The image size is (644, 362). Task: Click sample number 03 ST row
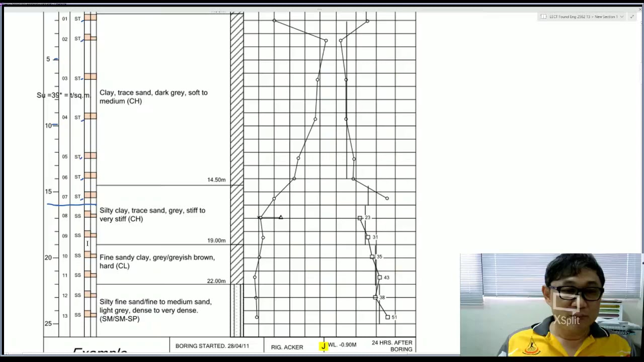[71, 78]
